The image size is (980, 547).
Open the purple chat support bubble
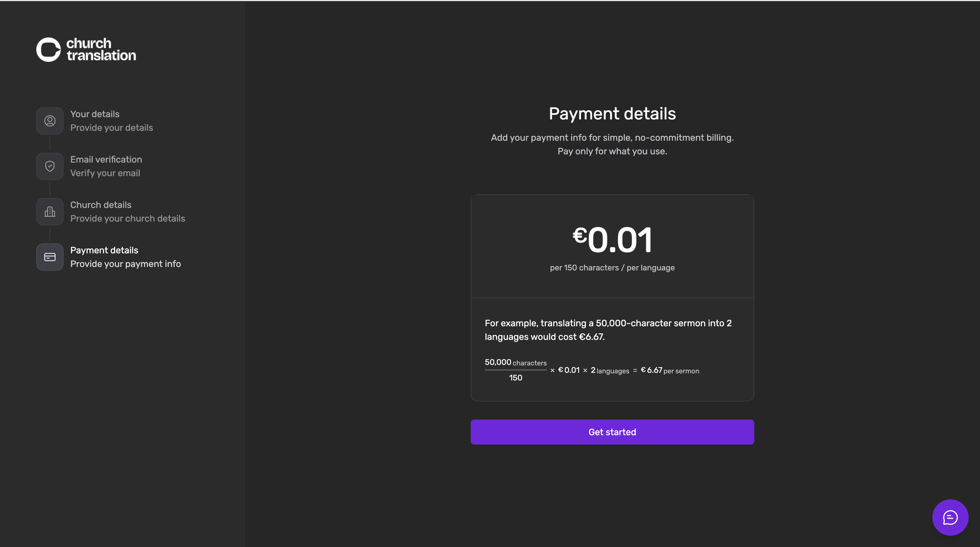click(x=950, y=517)
